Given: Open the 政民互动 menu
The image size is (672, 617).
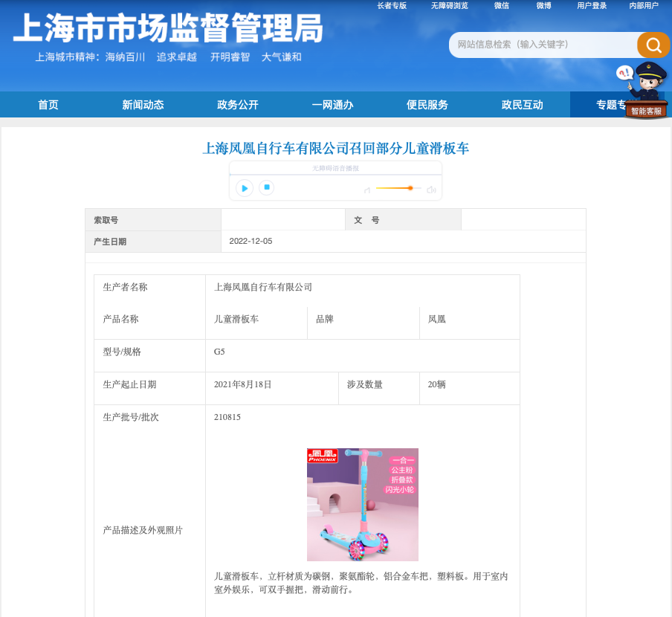Looking at the screenshot, I should point(523,105).
